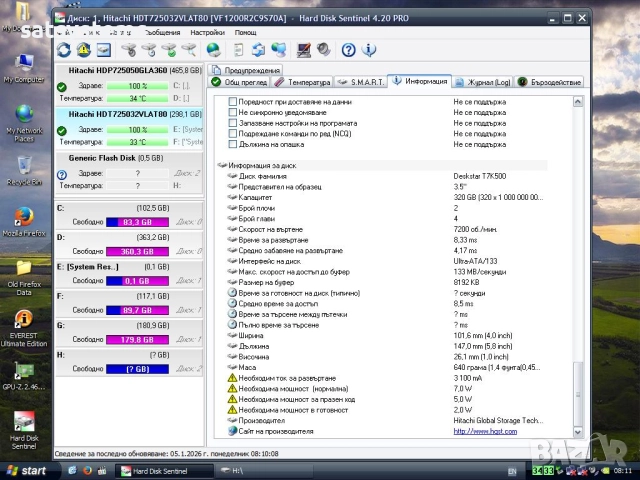Collapse the 'Информация за диск' section

(222, 165)
